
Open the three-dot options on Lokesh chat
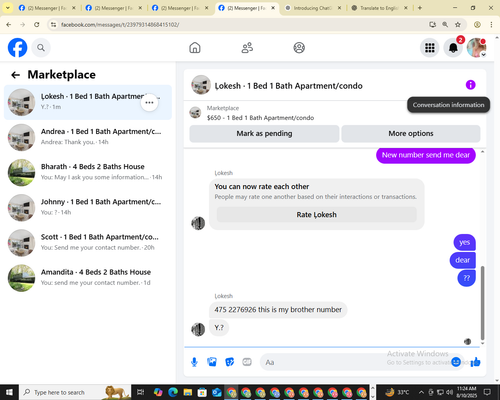click(149, 102)
